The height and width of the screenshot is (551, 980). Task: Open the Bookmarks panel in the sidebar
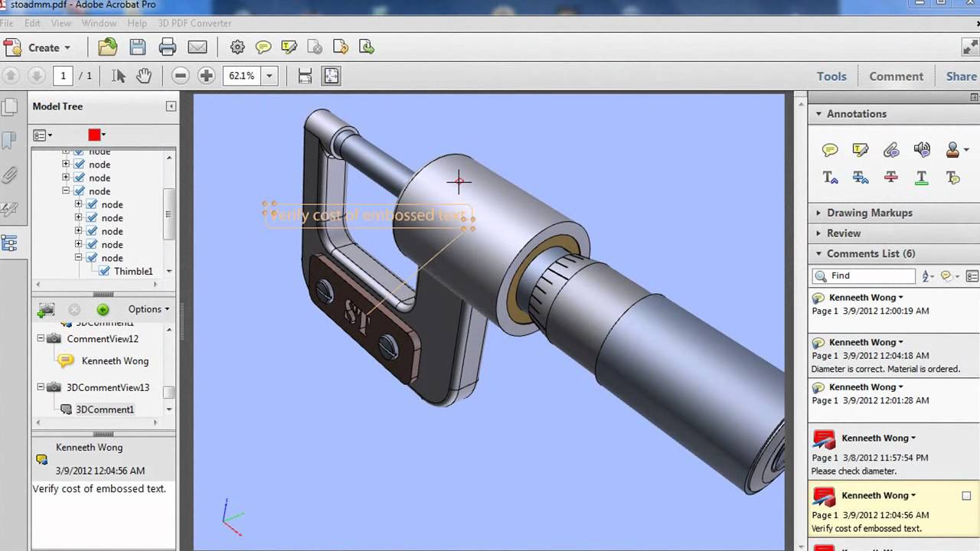point(10,140)
